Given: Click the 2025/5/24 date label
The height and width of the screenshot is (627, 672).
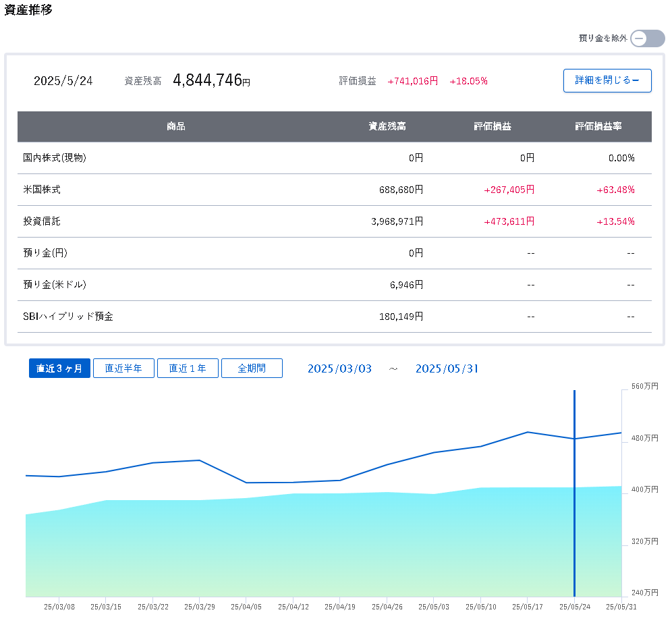Looking at the screenshot, I should coord(63,81).
